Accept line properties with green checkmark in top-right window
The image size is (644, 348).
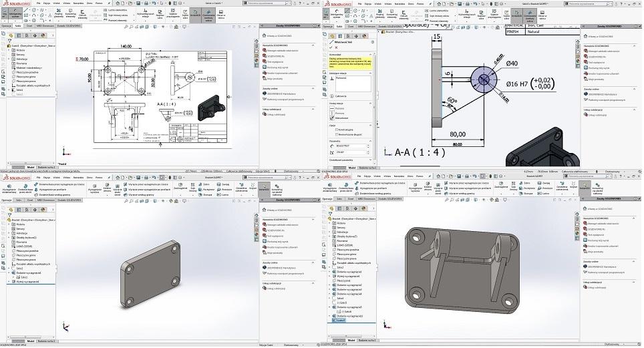(331, 47)
